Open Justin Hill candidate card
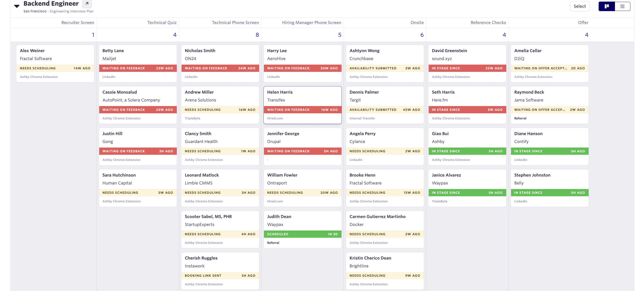The width and height of the screenshot is (644, 291). click(138, 146)
